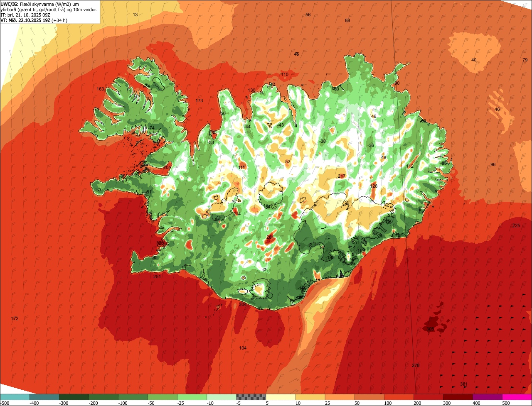Click the map value 251 off Reykjanes
This screenshot has width=532, height=406.
point(157,276)
